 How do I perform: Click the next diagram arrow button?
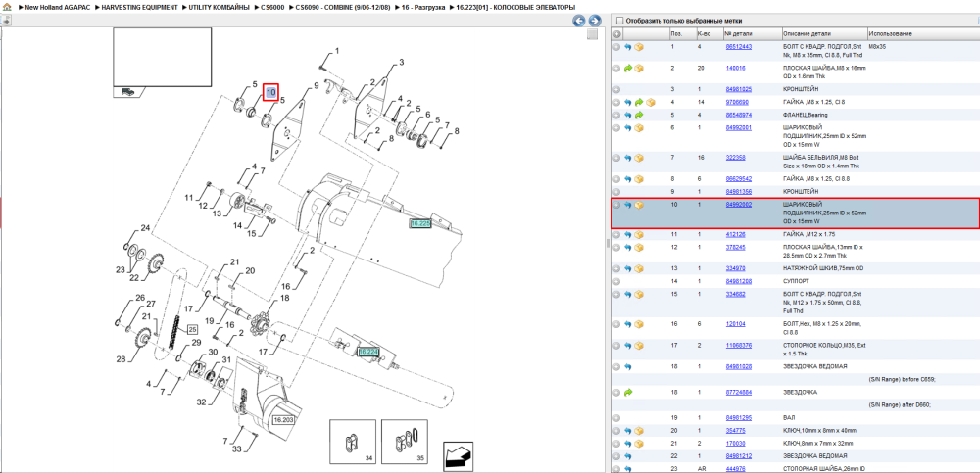[x=595, y=21]
